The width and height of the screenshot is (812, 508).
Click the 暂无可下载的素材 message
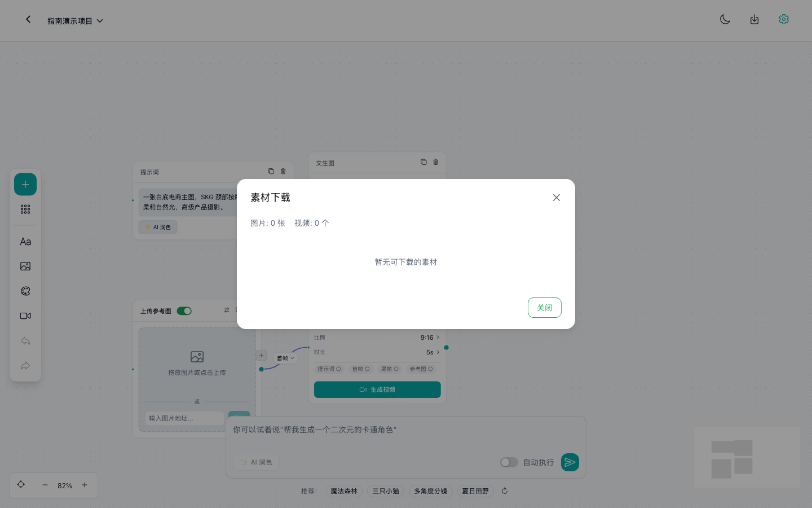[x=406, y=262]
